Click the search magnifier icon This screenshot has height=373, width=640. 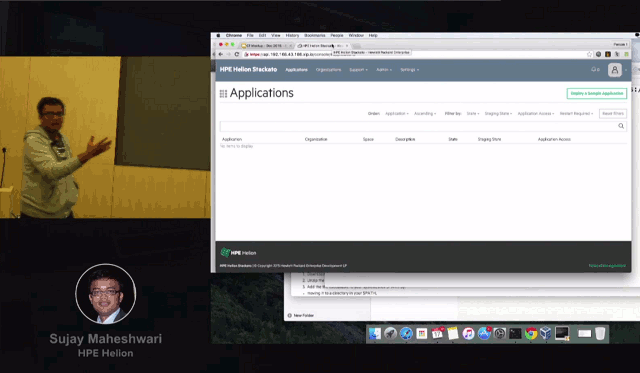pos(621,126)
